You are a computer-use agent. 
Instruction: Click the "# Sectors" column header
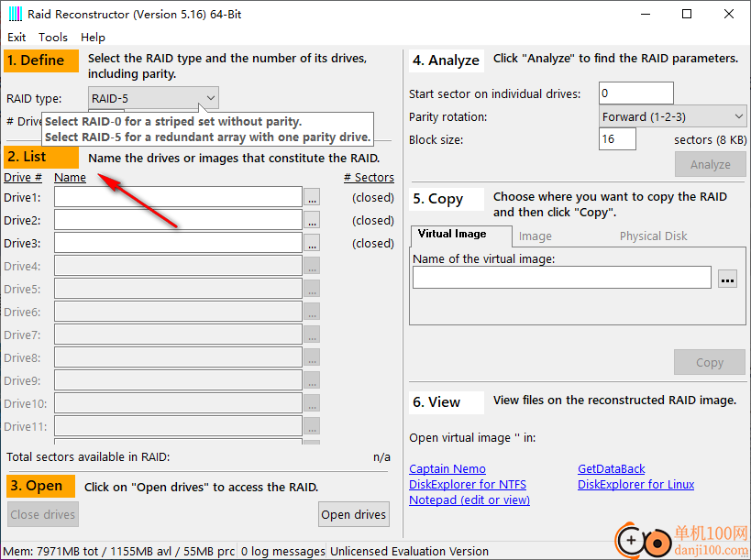pos(369,178)
